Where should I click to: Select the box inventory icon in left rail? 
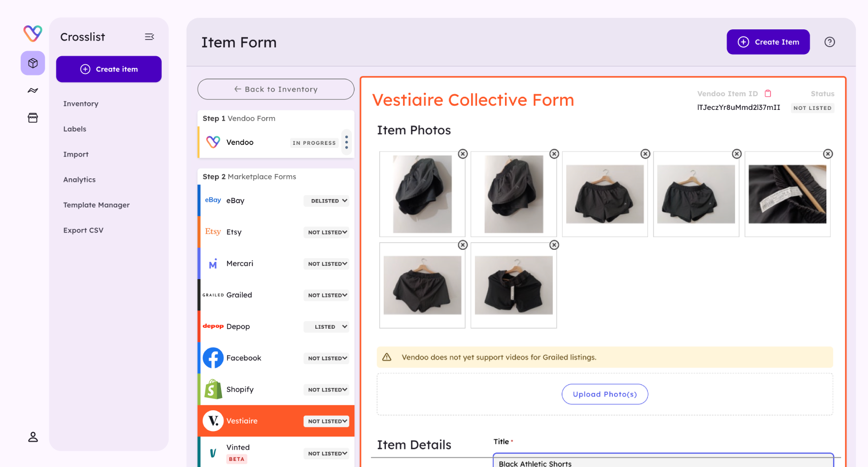(x=33, y=63)
